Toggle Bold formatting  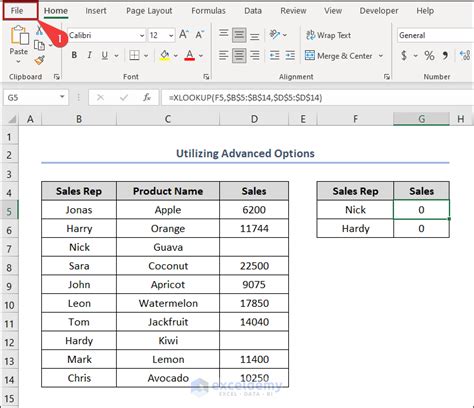click(x=74, y=55)
